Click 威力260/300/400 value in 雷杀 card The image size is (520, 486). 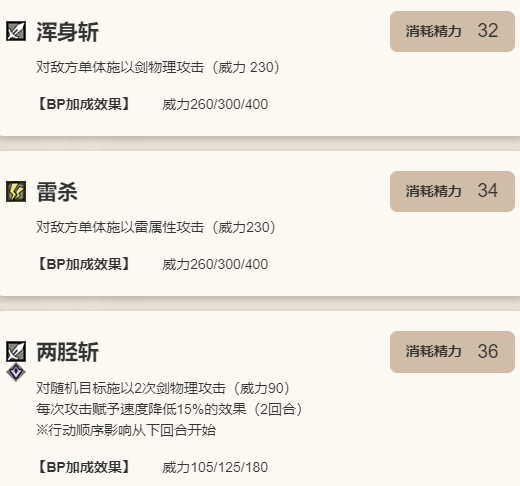click(x=215, y=264)
